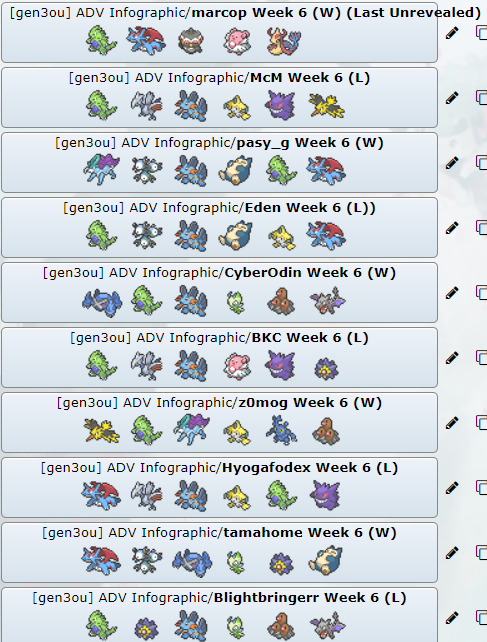The image size is (487, 642).
Task: Click the pencil icon beside pasy_g team
Action: click(x=452, y=163)
